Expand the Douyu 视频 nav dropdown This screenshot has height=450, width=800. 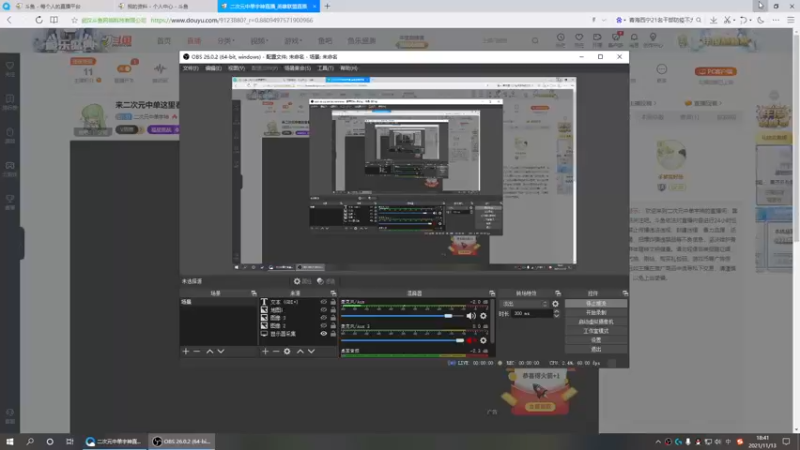(x=259, y=40)
